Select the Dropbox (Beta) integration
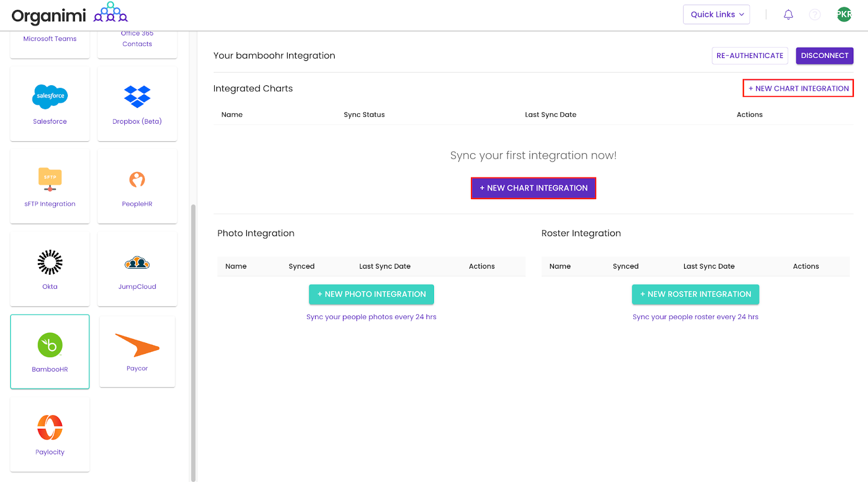Viewport: 868px width, 482px height. pyautogui.click(x=137, y=104)
